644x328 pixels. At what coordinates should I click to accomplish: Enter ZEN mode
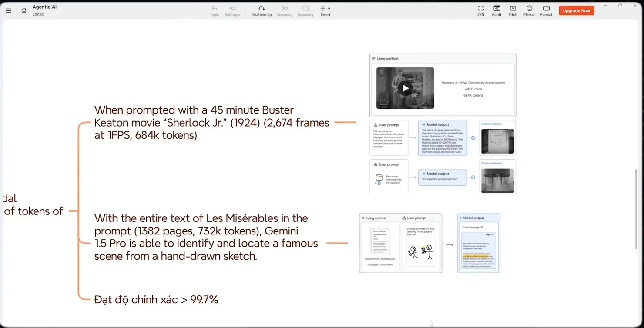click(481, 11)
